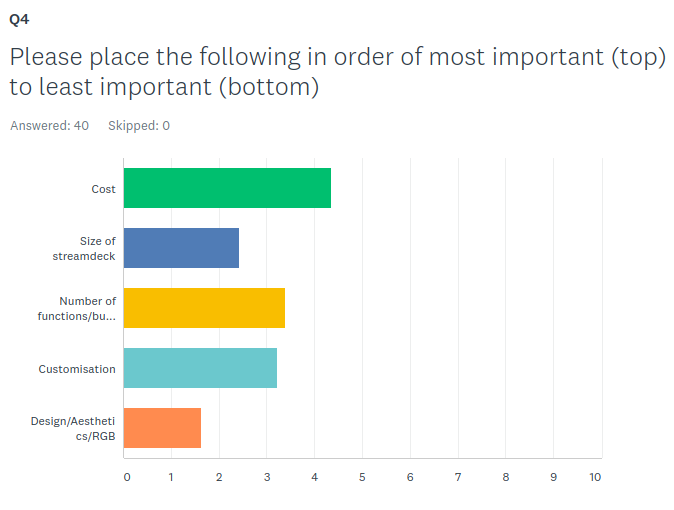
Task: Click the Q4 question heading
Action: [19, 19]
